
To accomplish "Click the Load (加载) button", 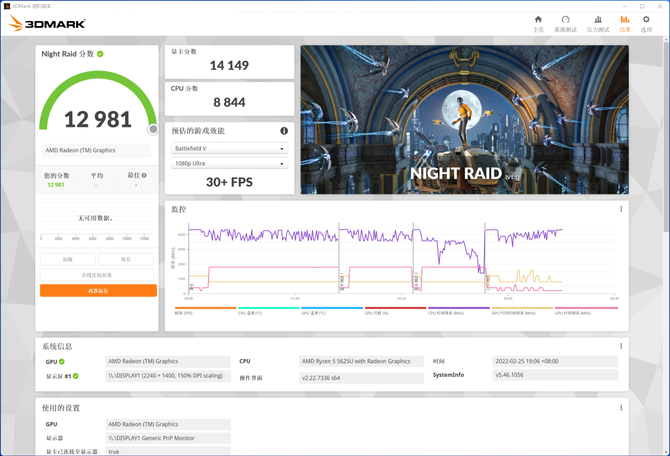I will 68,259.
